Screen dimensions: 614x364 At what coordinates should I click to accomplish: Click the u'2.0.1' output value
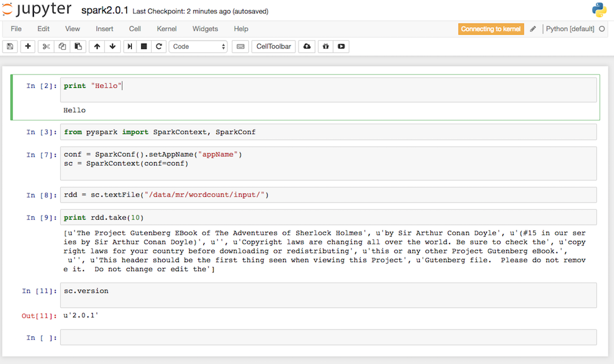click(81, 315)
